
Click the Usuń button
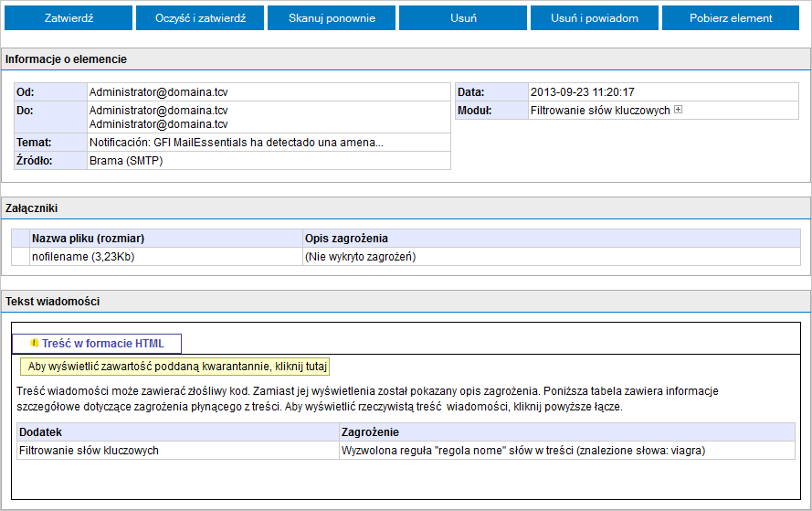[463, 18]
